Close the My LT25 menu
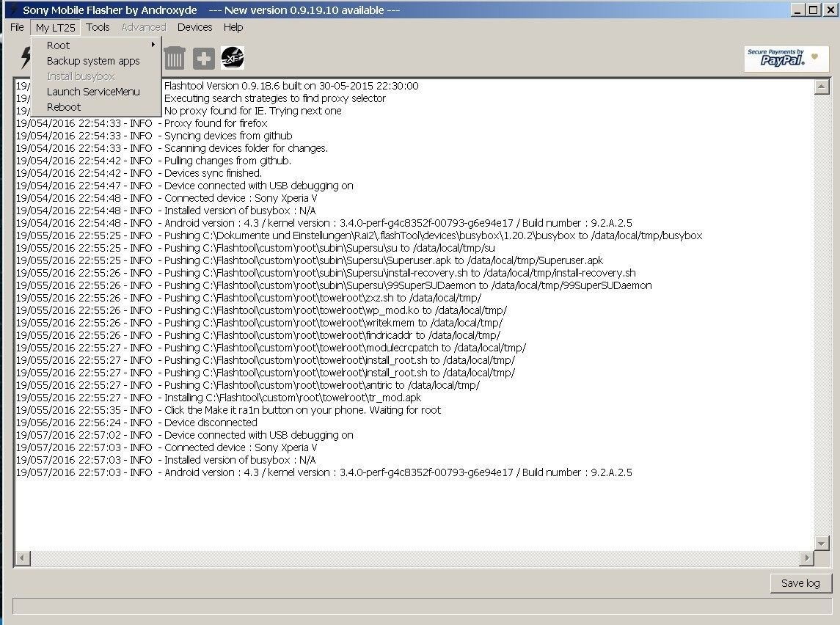Viewport: 840px width, 625px height. point(56,27)
